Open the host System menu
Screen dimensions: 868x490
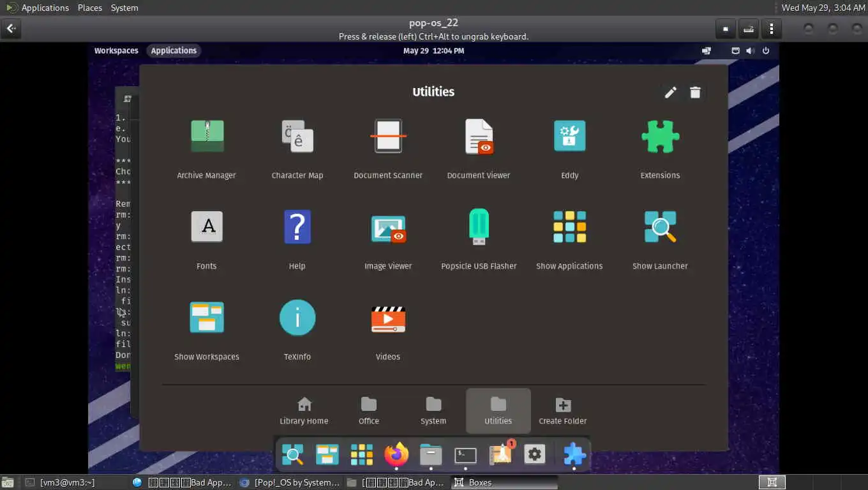(124, 8)
